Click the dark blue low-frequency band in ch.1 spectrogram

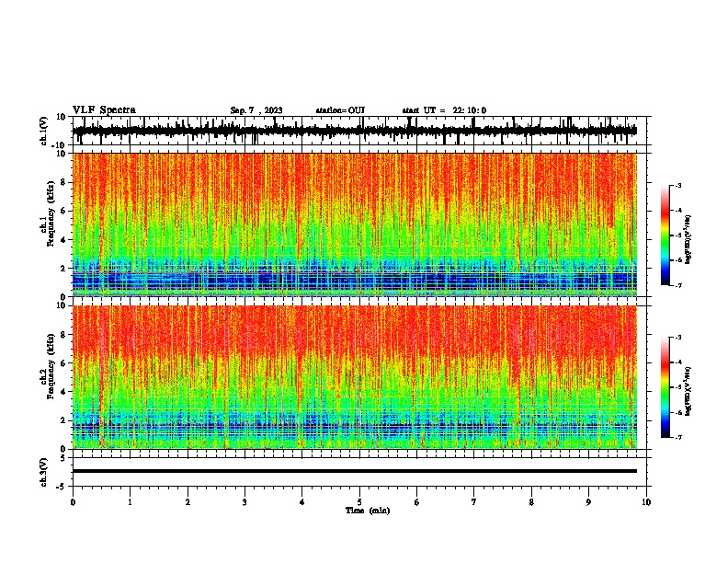point(354,281)
